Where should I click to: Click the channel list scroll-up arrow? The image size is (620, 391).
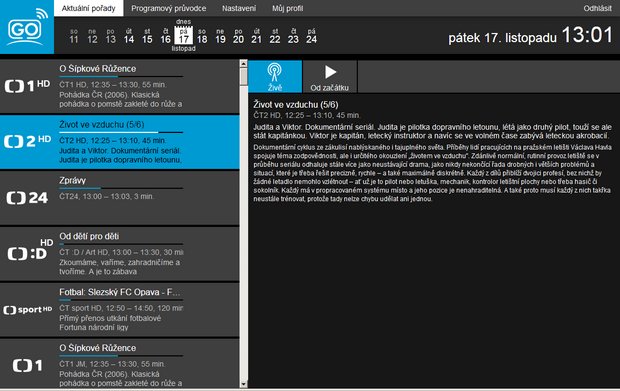tap(244, 64)
